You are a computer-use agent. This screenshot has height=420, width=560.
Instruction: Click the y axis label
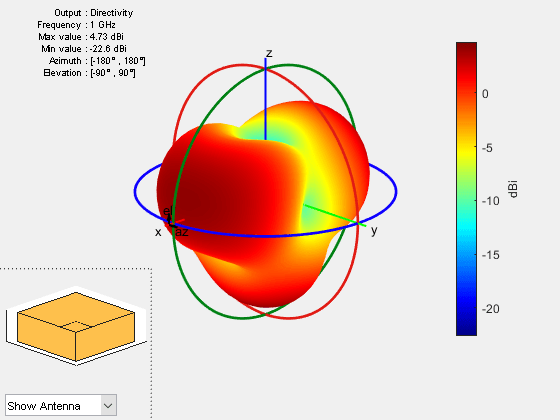pos(374,231)
